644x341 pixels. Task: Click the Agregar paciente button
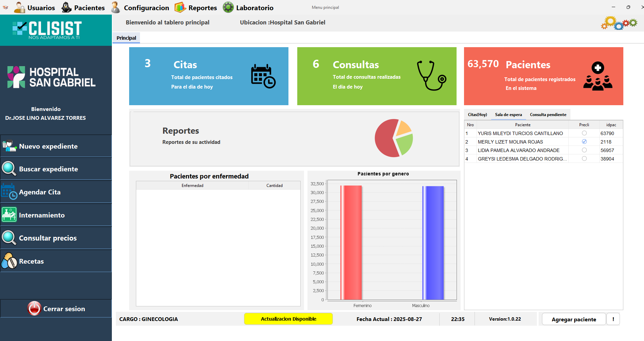[573, 319]
